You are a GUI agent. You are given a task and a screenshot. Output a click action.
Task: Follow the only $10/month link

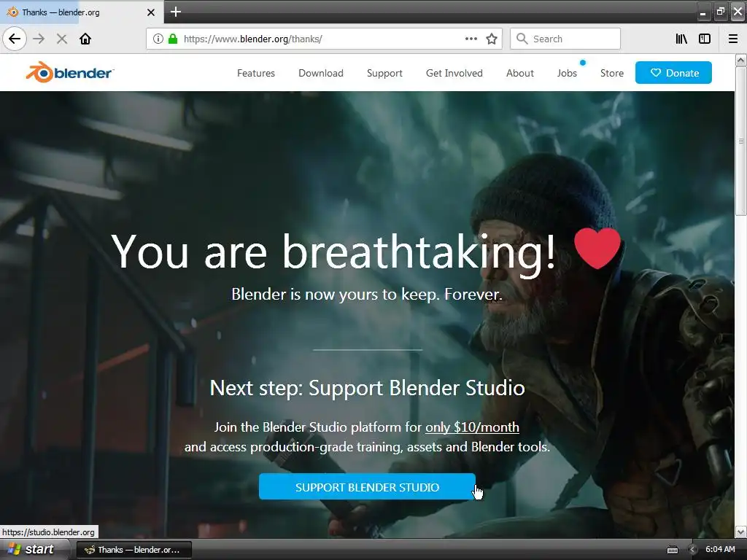coord(472,427)
